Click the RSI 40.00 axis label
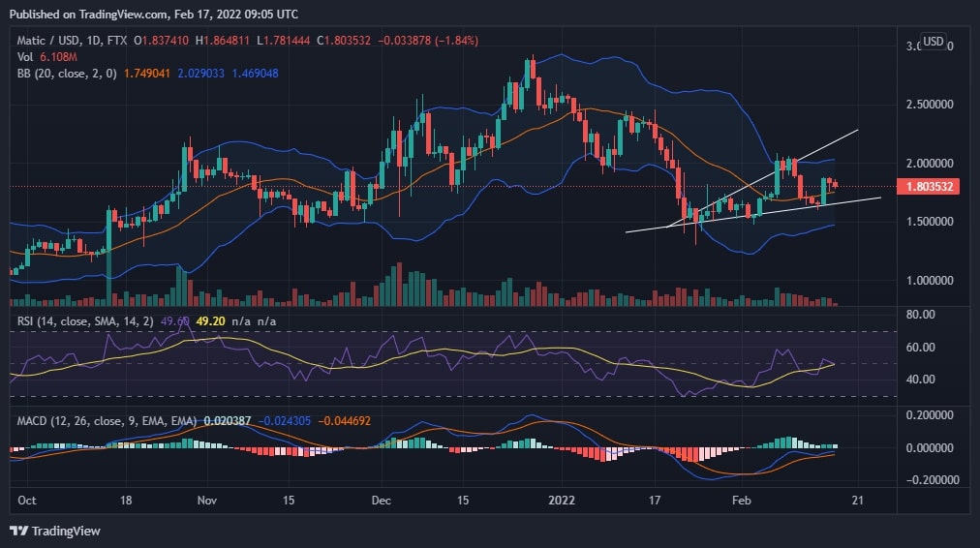This screenshot has height=548, width=980. pos(921,380)
